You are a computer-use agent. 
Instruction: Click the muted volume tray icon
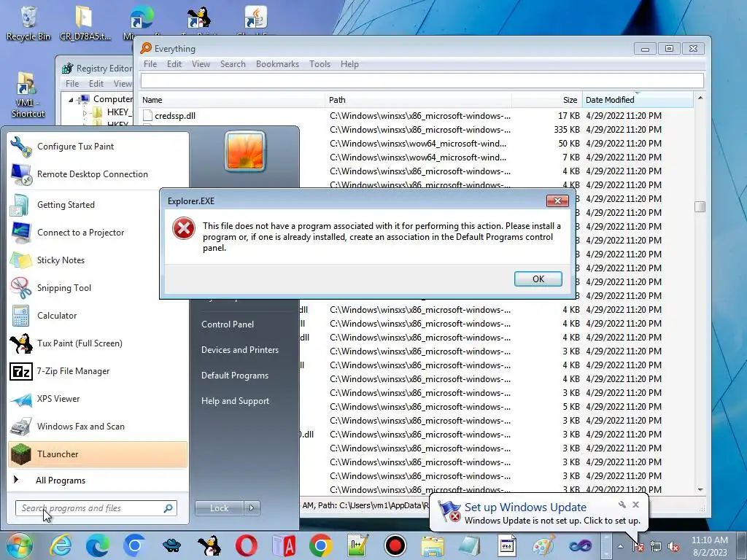[x=673, y=547]
